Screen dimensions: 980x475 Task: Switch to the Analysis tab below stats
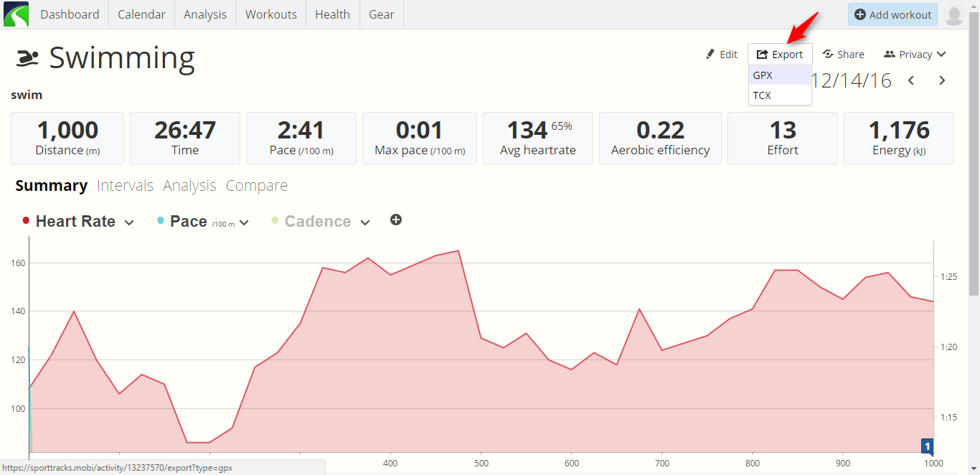(x=189, y=186)
